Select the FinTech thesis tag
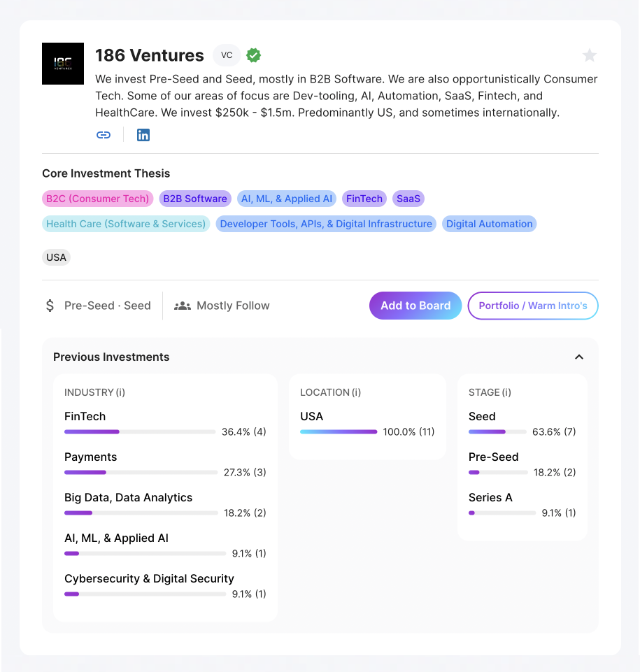The width and height of the screenshot is (640, 672). point(364,199)
